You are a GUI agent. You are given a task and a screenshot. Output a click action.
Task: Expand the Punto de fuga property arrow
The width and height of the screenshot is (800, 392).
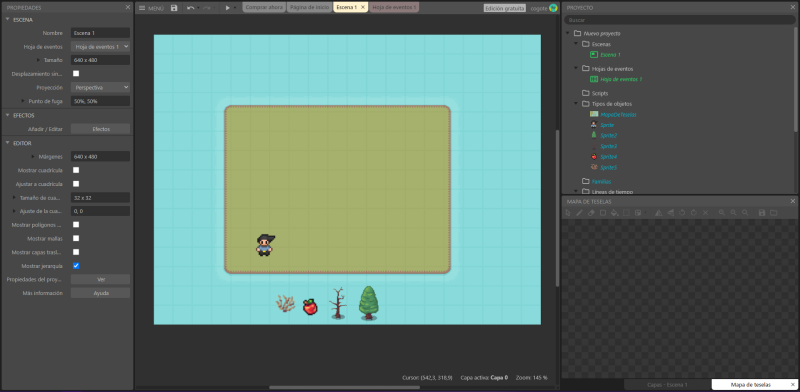pos(23,101)
